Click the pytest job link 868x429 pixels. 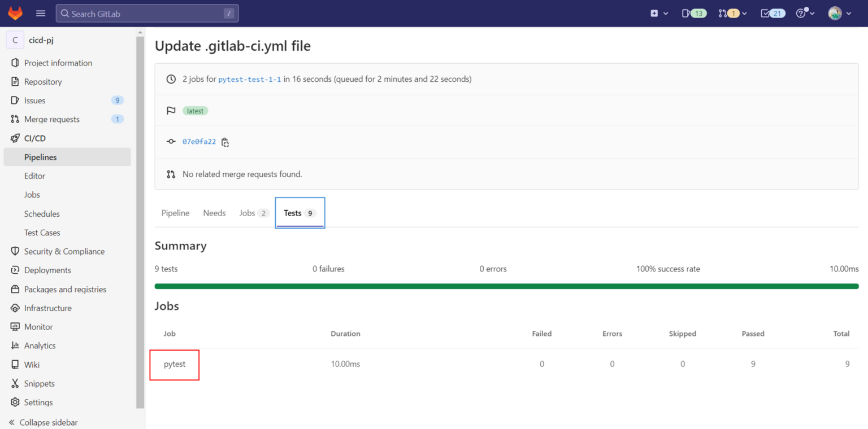tap(173, 364)
